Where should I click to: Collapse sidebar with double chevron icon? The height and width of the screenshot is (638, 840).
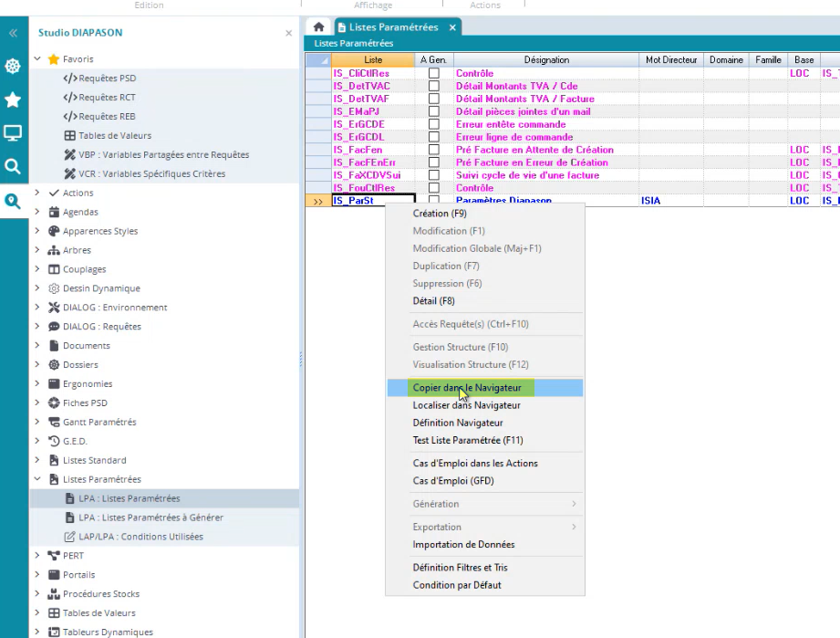point(13,33)
